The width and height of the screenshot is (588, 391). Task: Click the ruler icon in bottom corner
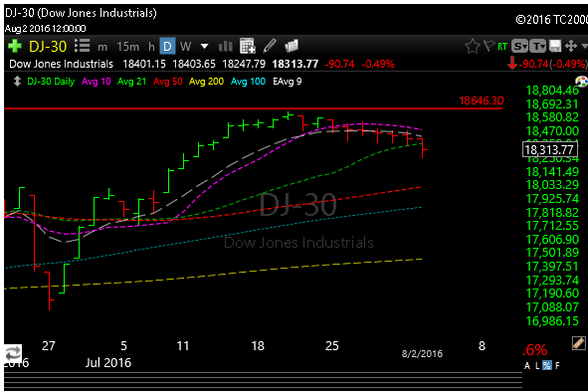click(579, 343)
